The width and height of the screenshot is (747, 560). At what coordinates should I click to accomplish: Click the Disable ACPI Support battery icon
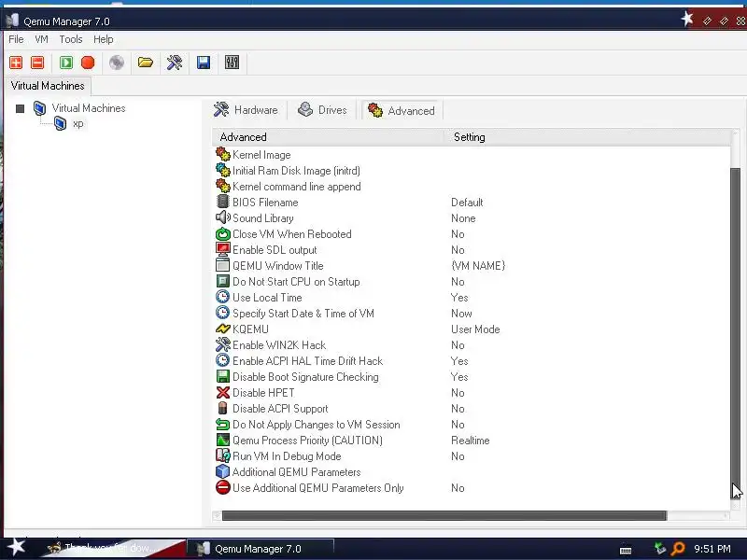pos(222,408)
